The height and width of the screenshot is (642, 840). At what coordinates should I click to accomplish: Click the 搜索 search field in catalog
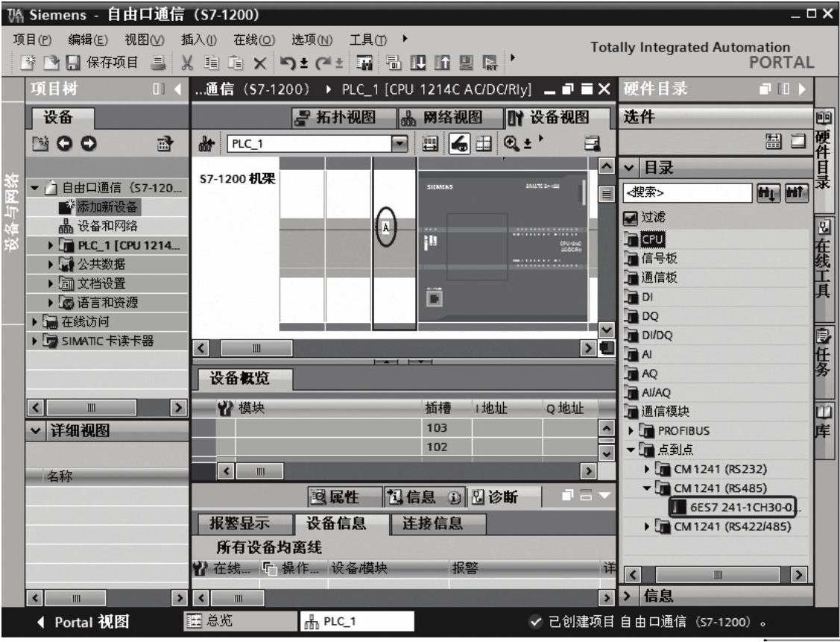click(x=688, y=192)
